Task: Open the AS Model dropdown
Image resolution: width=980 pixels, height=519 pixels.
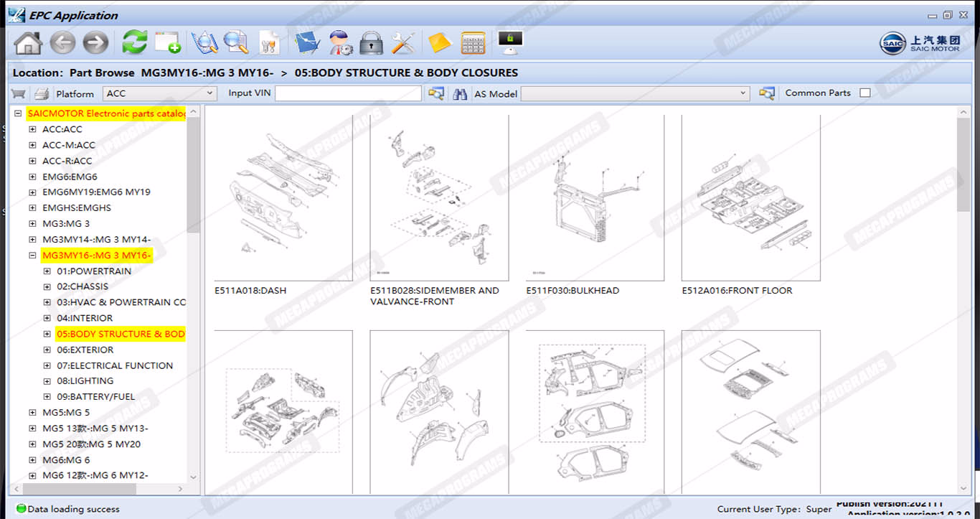Action: (636, 93)
